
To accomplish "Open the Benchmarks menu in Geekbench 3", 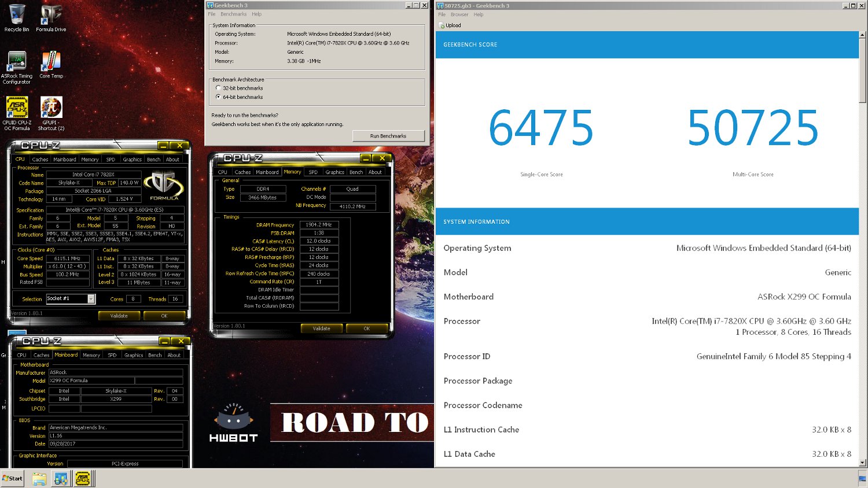I will (233, 14).
